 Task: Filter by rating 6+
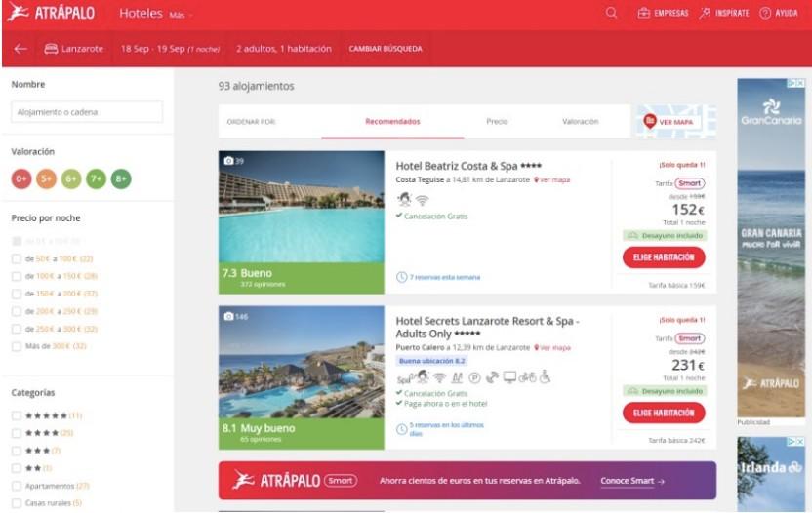click(71, 179)
